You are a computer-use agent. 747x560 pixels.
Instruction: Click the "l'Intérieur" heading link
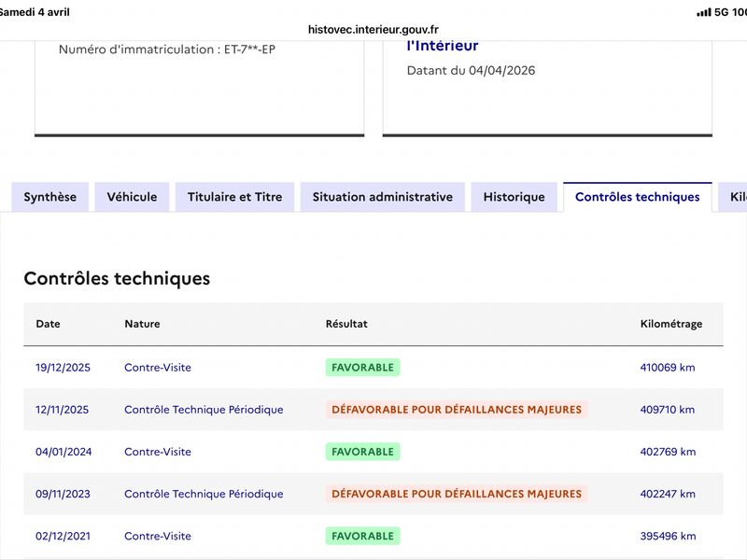click(x=443, y=46)
